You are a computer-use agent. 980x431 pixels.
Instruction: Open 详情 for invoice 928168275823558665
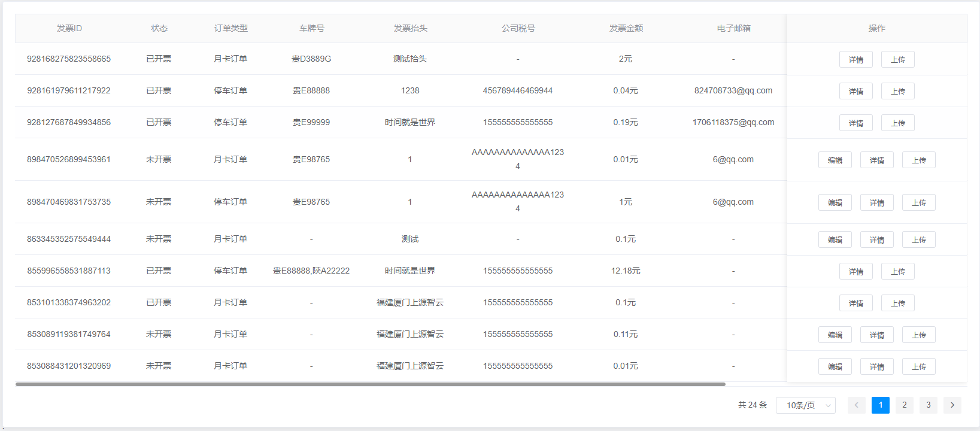point(855,59)
